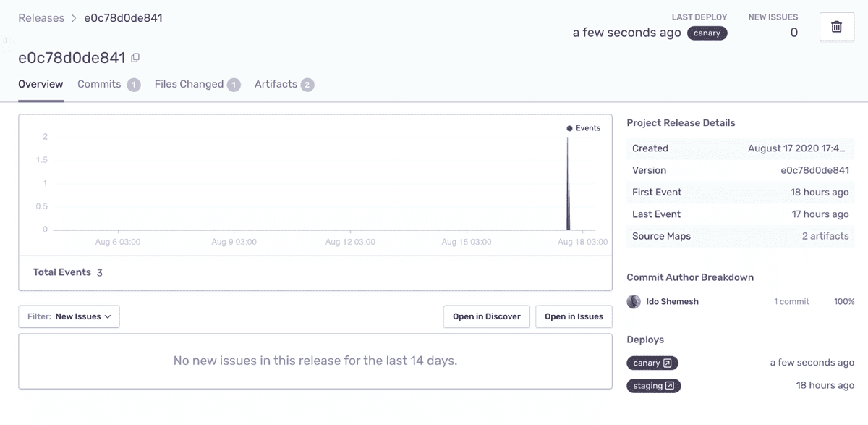868x425 pixels.
Task: Click the 'No new issues in this release' message
Action: [x=315, y=361]
